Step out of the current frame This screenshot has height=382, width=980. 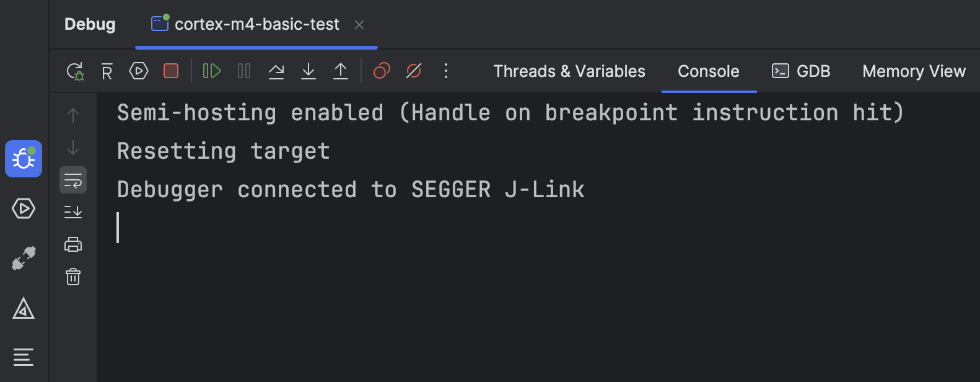pyautogui.click(x=340, y=71)
